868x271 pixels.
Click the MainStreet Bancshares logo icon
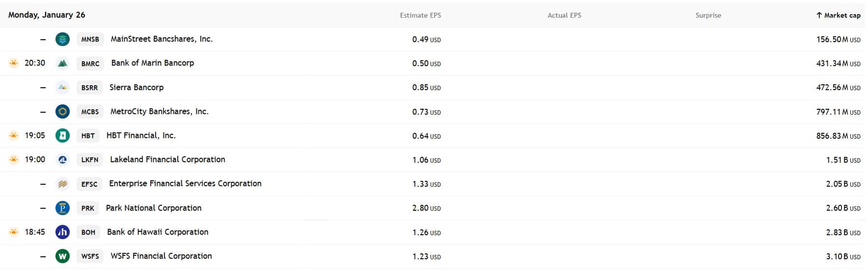pos(62,39)
